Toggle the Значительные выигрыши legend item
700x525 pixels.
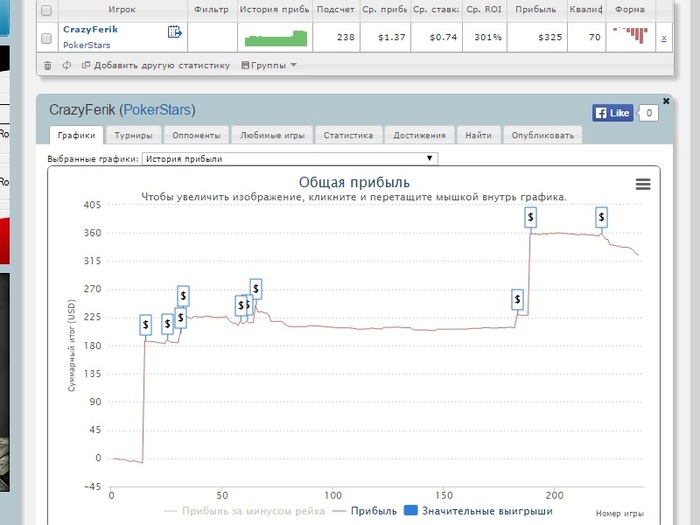tap(478, 511)
